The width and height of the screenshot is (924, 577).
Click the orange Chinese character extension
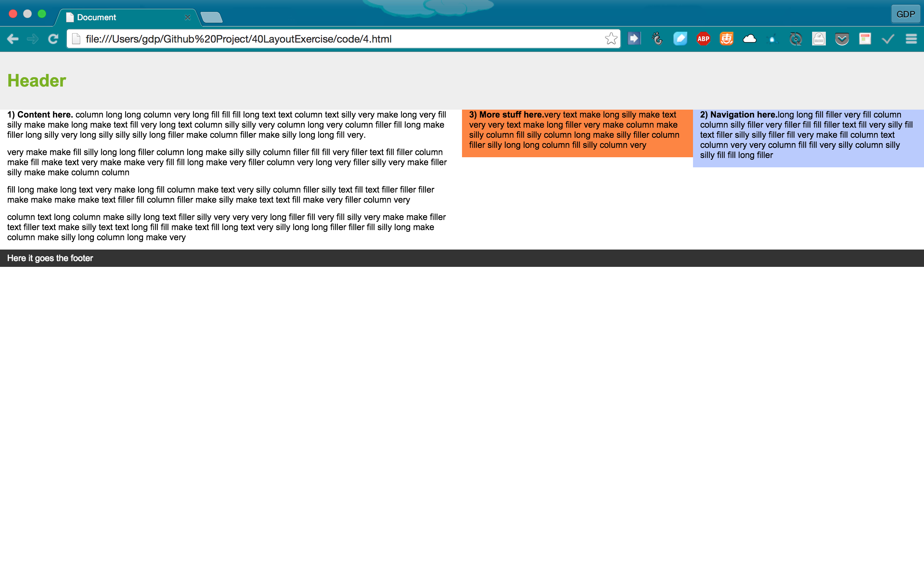726,39
